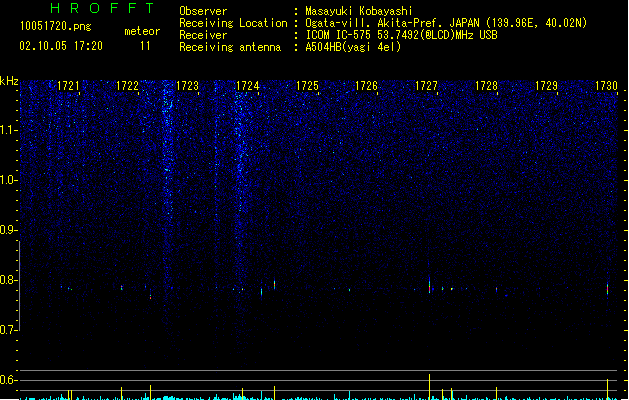Click the Receiver field label
Viewport: 629px width, 400px height.
coord(203,35)
